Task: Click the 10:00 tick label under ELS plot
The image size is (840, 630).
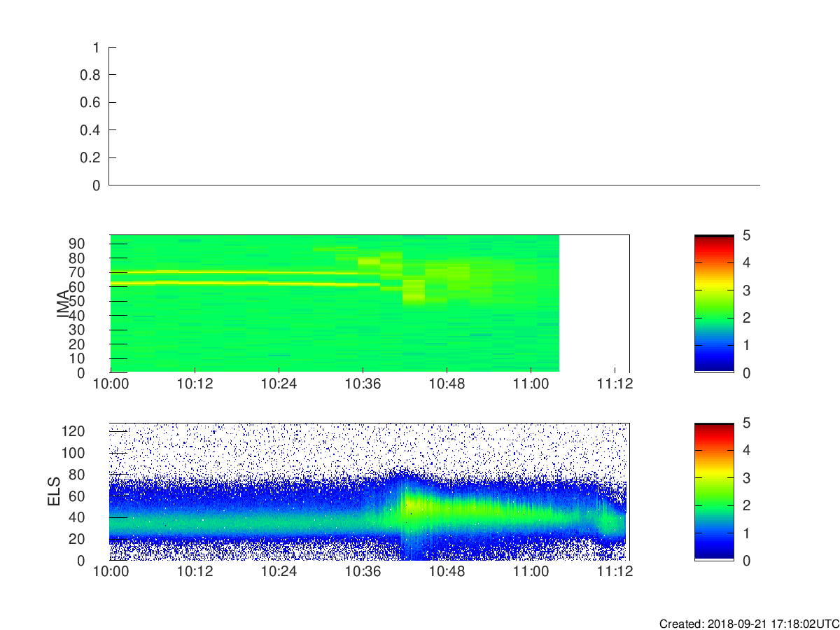Action: tap(111, 572)
